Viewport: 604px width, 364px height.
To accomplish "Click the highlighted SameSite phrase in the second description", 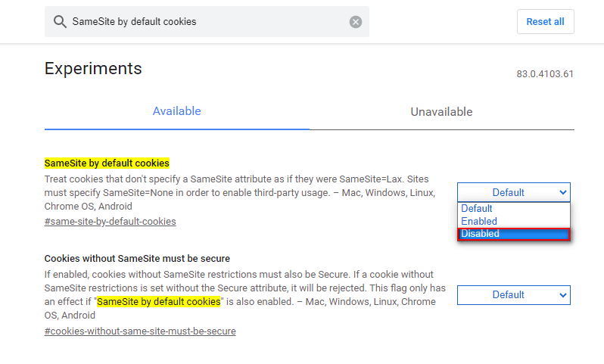I will click(158, 302).
